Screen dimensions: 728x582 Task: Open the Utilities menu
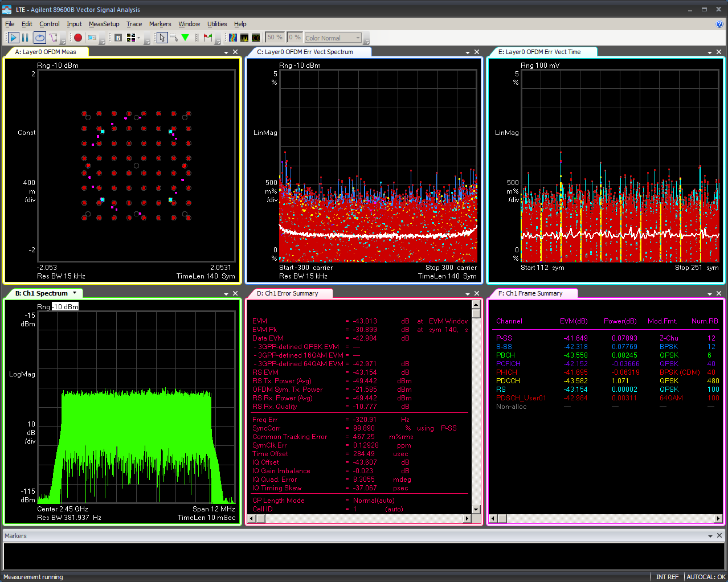click(x=217, y=24)
